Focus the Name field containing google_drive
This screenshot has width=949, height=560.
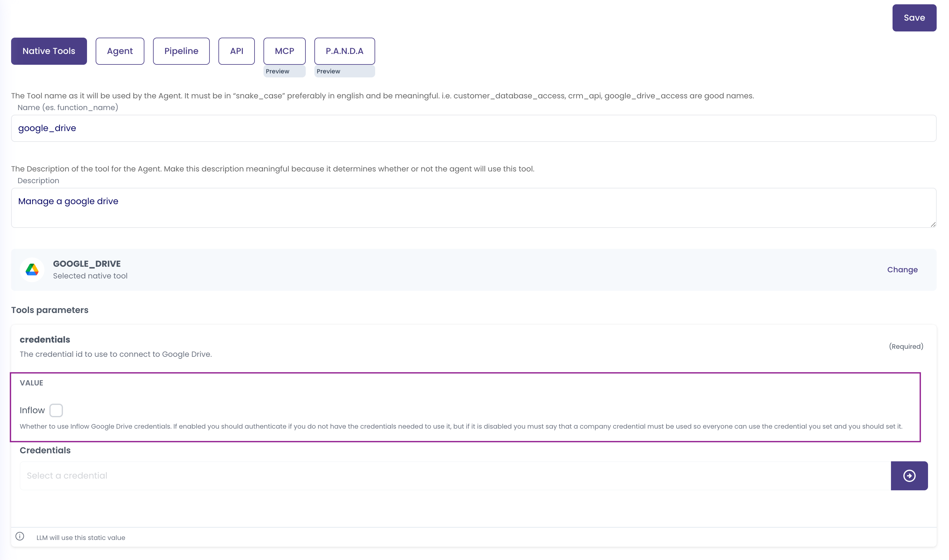[473, 128]
